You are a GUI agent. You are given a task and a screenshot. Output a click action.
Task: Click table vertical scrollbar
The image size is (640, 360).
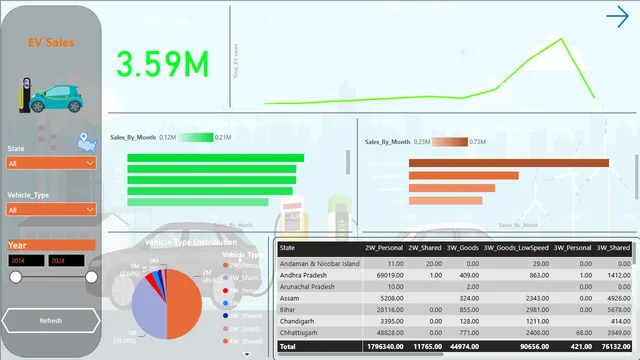pos(634,252)
